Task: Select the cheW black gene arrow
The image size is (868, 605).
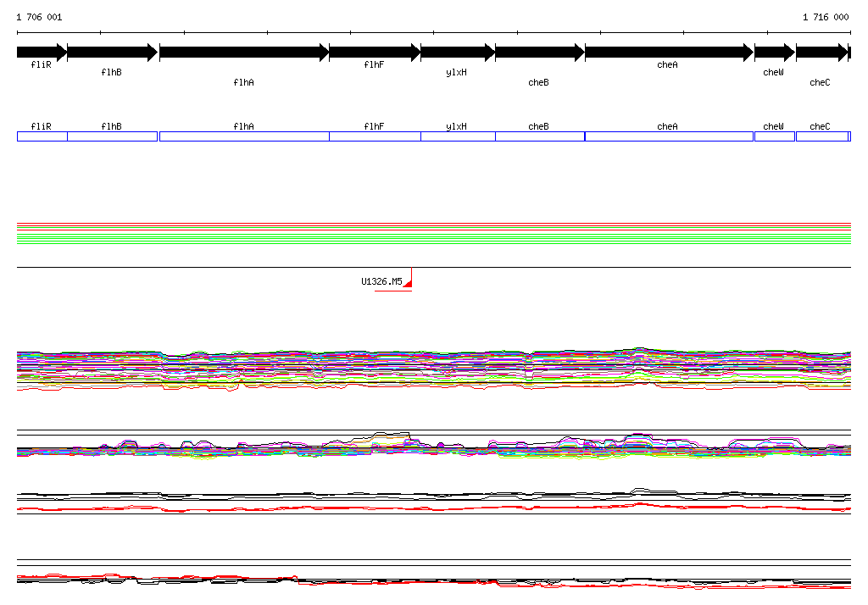Action: click(775, 53)
